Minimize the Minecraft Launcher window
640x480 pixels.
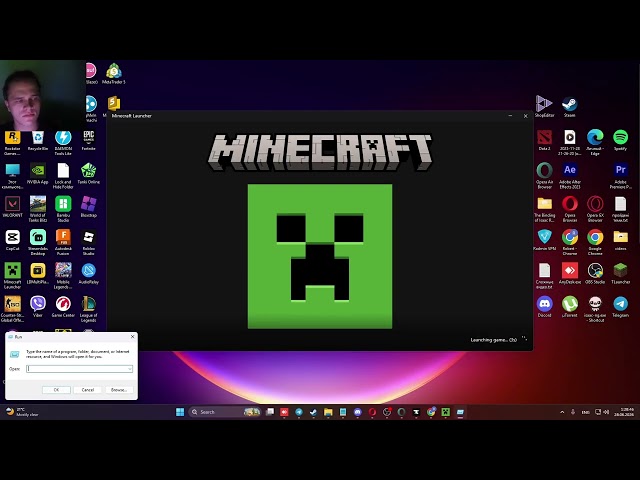tap(510, 116)
